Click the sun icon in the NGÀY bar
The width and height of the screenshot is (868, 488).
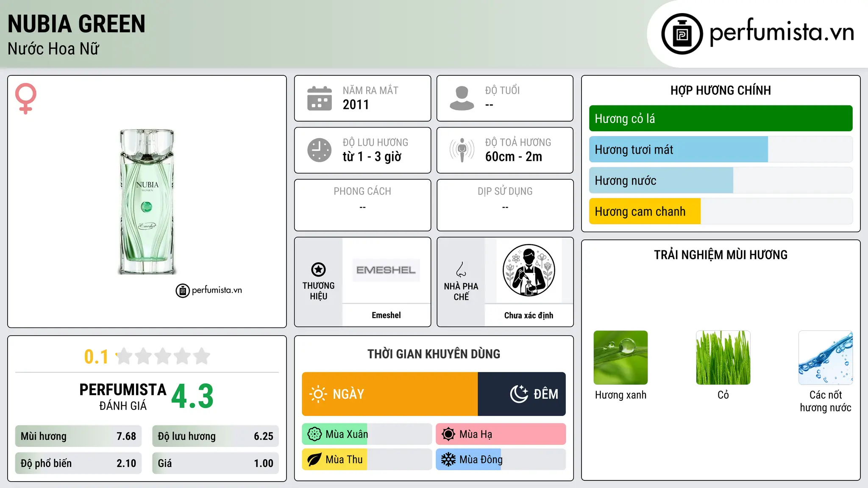318,394
